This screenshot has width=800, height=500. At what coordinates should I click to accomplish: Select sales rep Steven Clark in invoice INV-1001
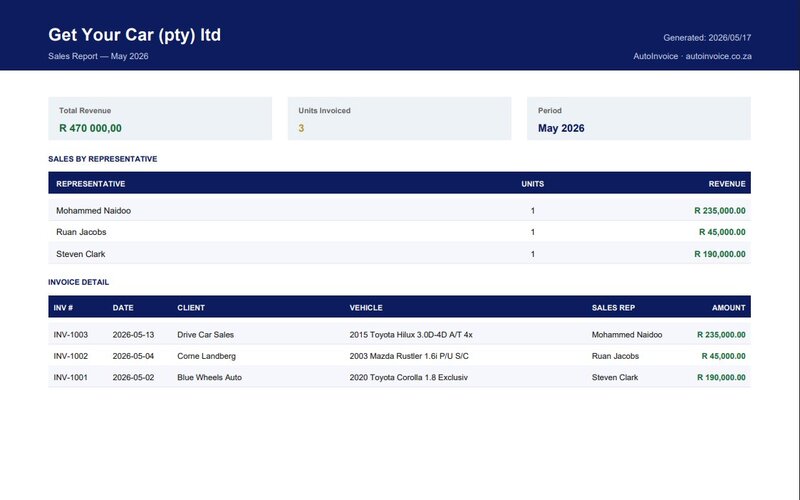coord(615,378)
